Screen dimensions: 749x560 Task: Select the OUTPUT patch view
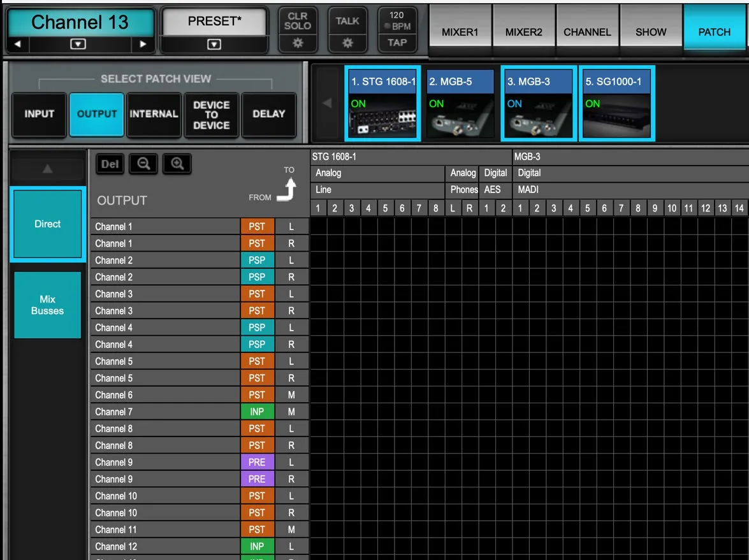pyautogui.click(x=97, y=114)
